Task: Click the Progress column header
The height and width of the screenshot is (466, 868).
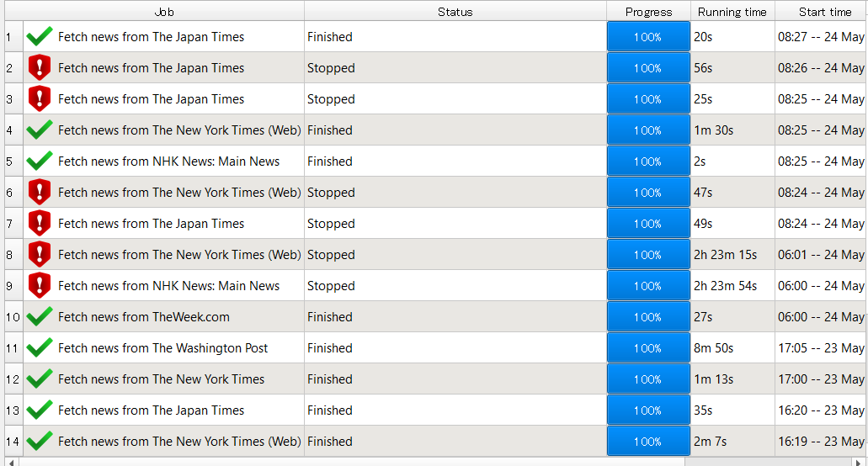Action: click(x=648, y=12)
